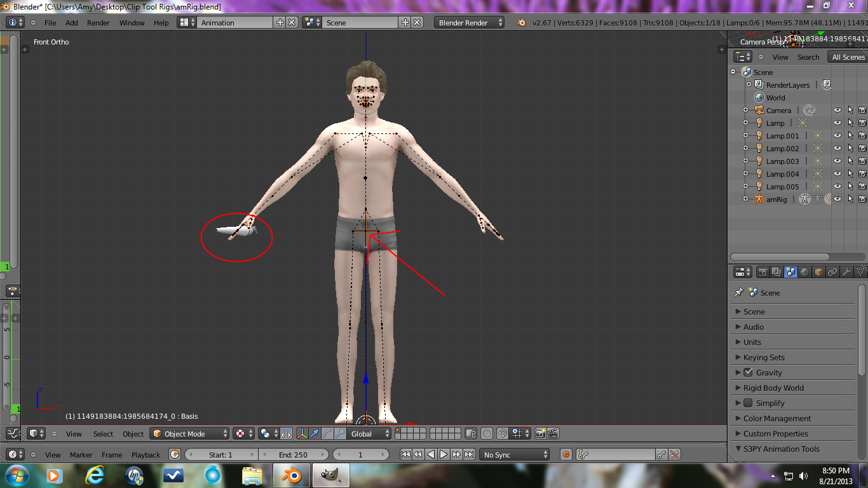Viewport: 868px width, 488px height.
Task: Click the keying set name input field
Action: (x=616, y=454)
